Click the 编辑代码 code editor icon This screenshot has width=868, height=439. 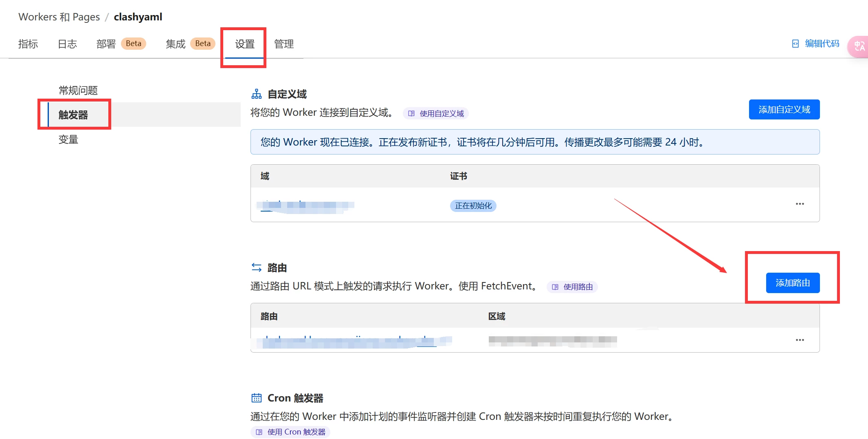[x=795, y=44]
